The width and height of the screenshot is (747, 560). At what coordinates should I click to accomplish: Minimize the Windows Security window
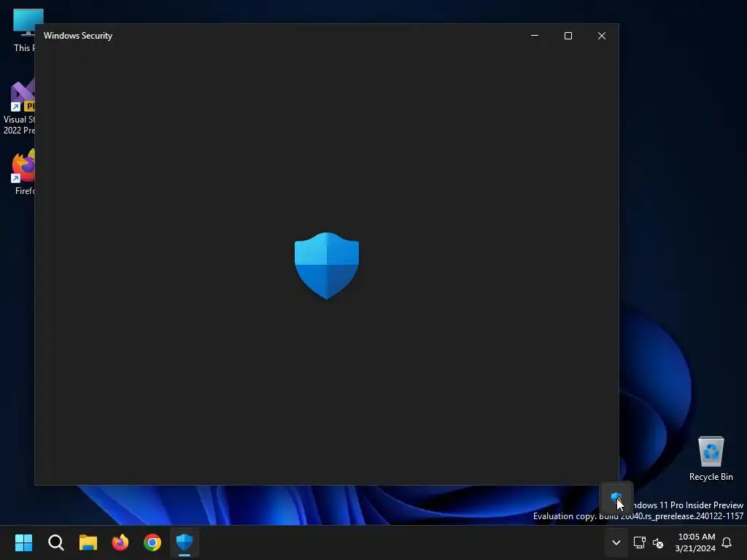pyautogui.click(x=535, y=36)
